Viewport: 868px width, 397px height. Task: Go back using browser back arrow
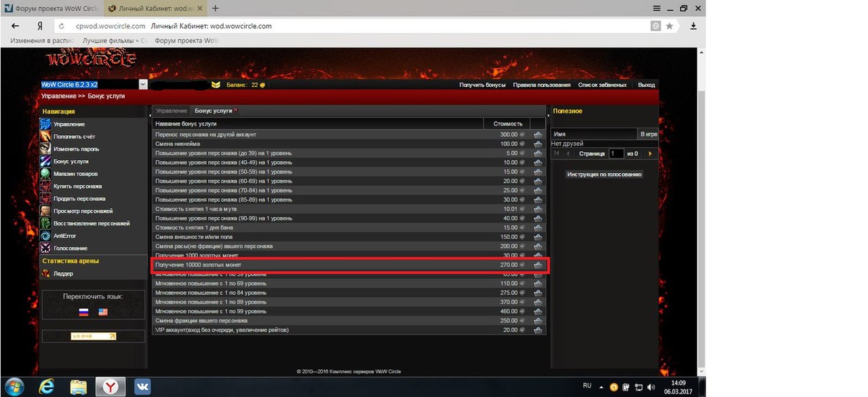(16, 26)
